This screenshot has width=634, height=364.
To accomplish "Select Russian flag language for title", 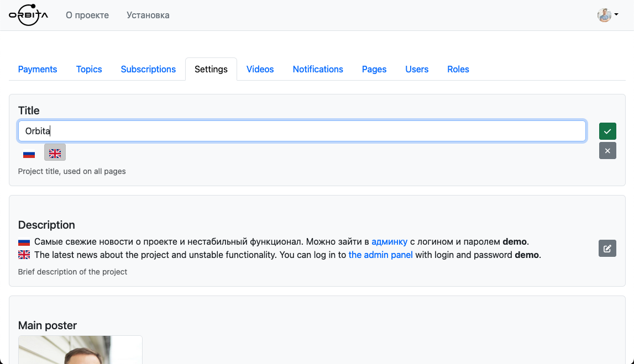I will point(29,154).
